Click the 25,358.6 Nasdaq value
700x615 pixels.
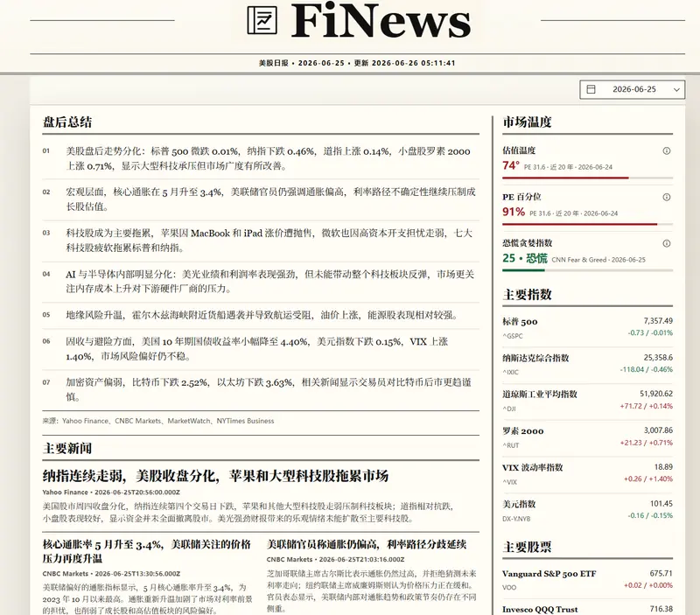pos(658,358)
